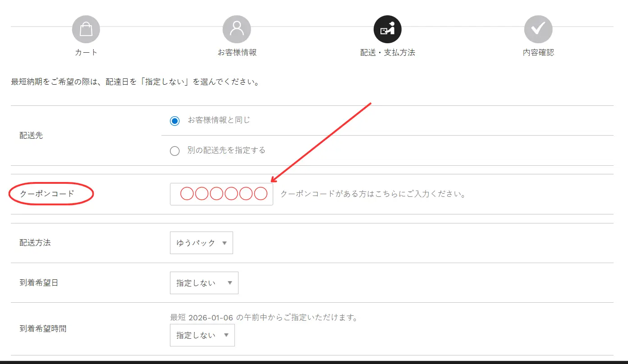Image resolution: width=628 pixels, height=364 pixels.
Task: Select the 配送・支払方法 step label
Action: 387,52
